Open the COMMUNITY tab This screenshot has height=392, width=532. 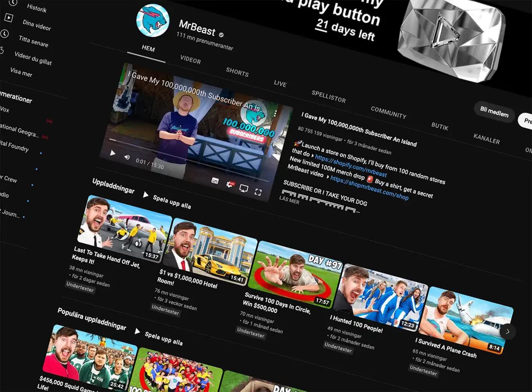coord(389,112)
